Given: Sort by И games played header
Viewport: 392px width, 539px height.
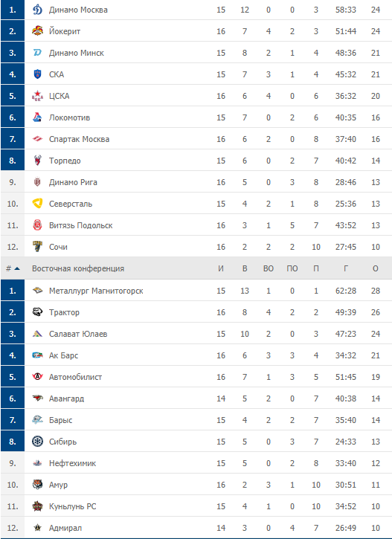Looking at the screenshot, I should 221,268.
